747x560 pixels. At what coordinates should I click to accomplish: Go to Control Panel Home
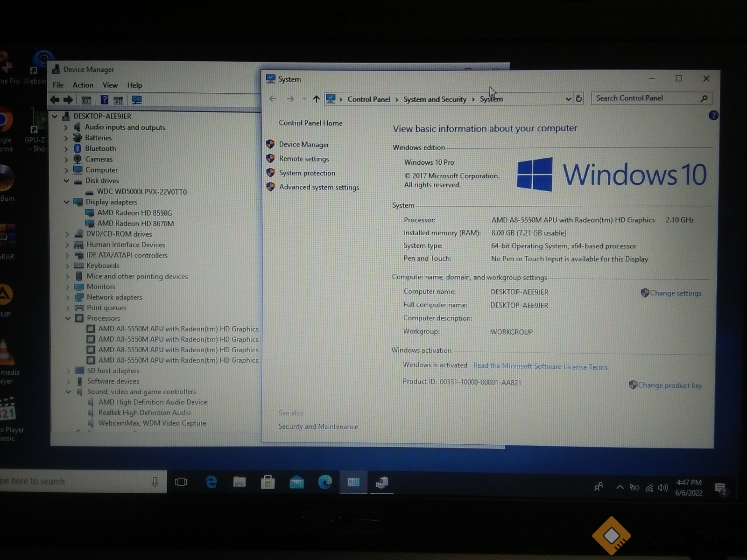(310, 123)
